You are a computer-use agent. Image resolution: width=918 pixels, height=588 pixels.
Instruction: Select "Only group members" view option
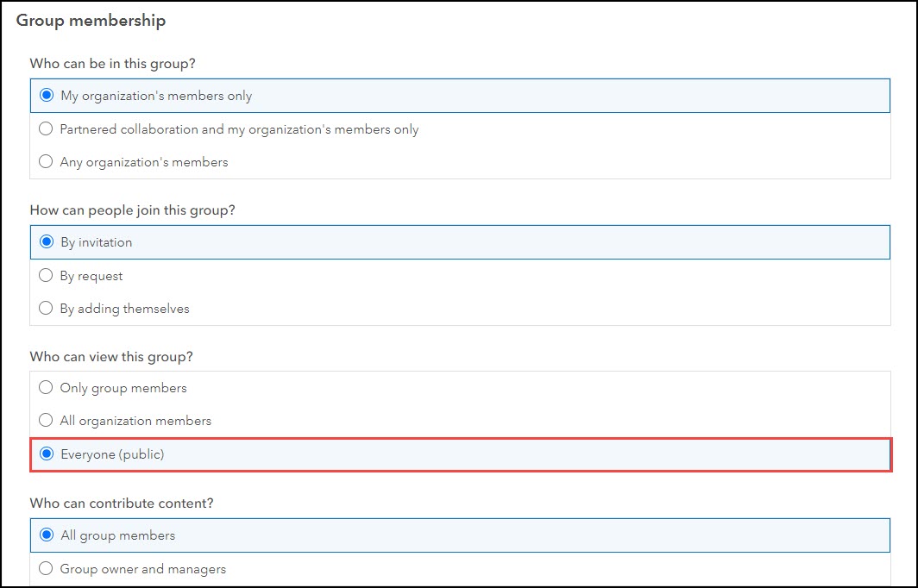[x=47, y=388]
